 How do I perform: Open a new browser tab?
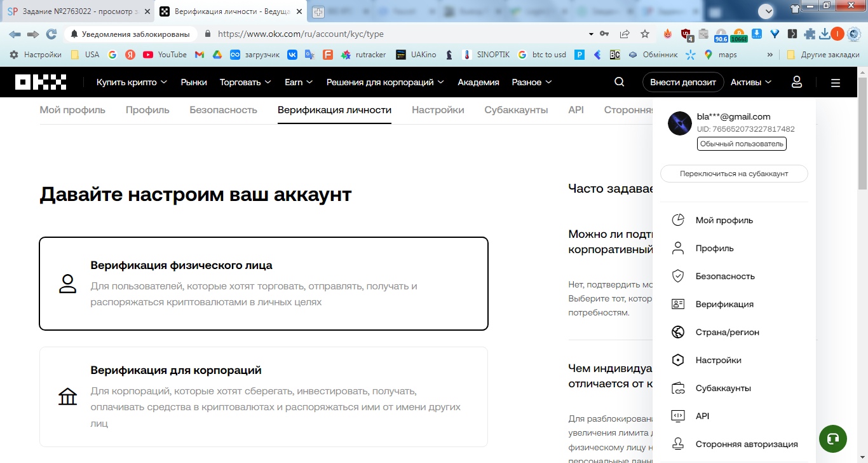pyautogui.click(x=318, y=11)
